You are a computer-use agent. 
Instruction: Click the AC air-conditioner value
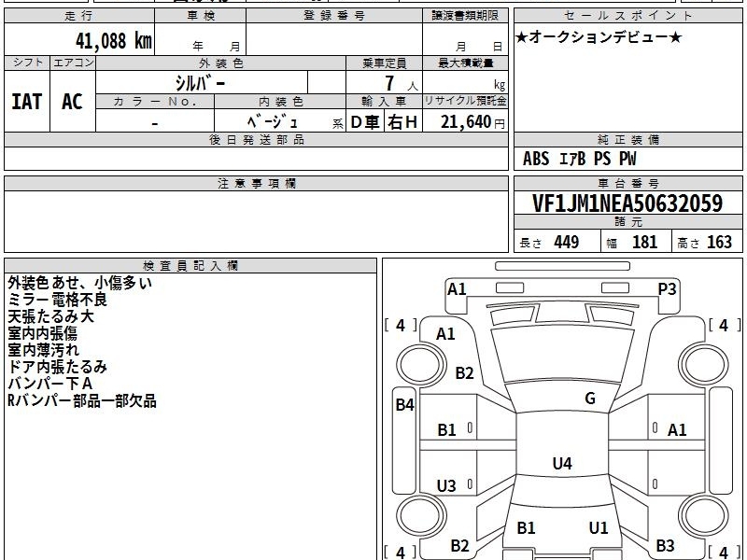click(73, 102)
